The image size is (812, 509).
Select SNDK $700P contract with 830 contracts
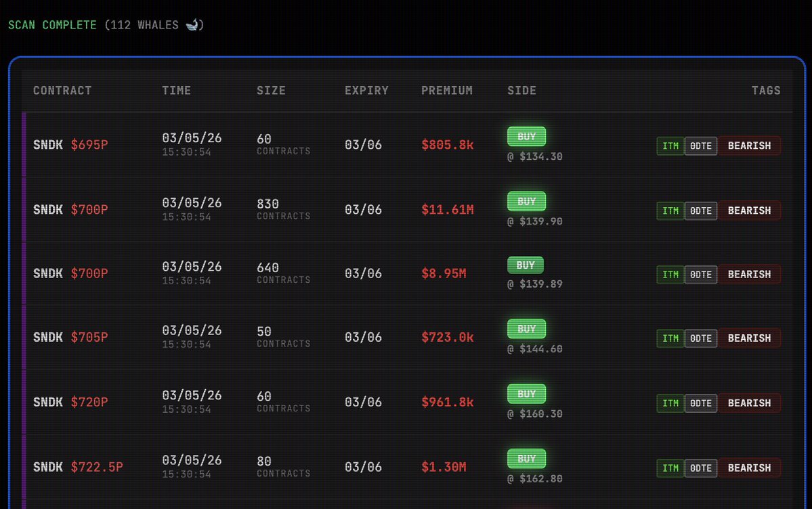[x=70, y=210]
